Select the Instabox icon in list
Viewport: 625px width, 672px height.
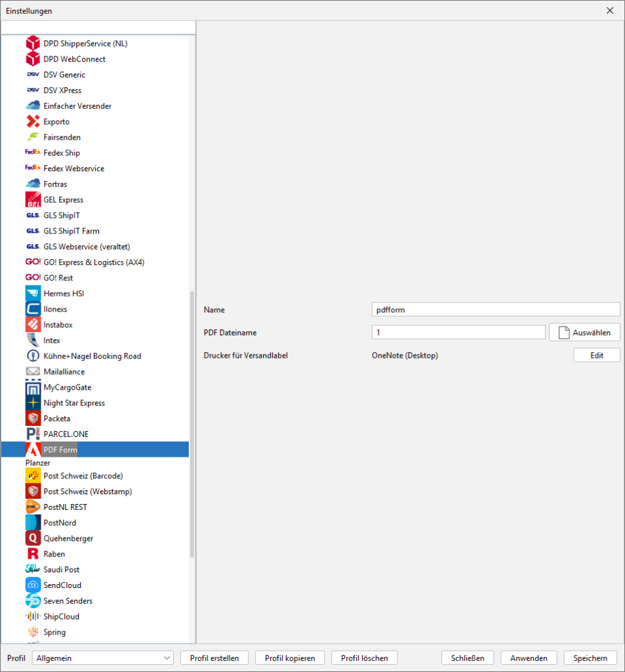pyautogui.click(x=33, y=325)
